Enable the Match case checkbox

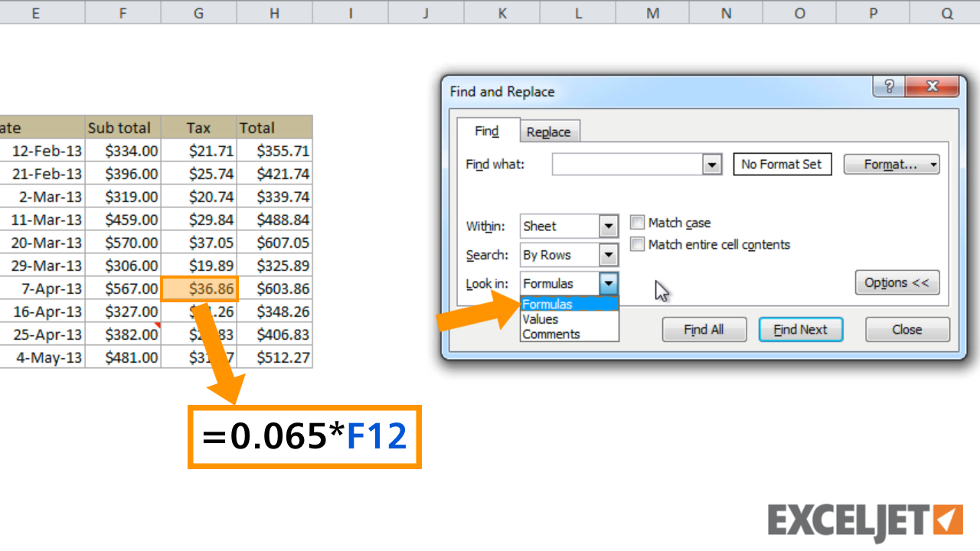[637, 223]
